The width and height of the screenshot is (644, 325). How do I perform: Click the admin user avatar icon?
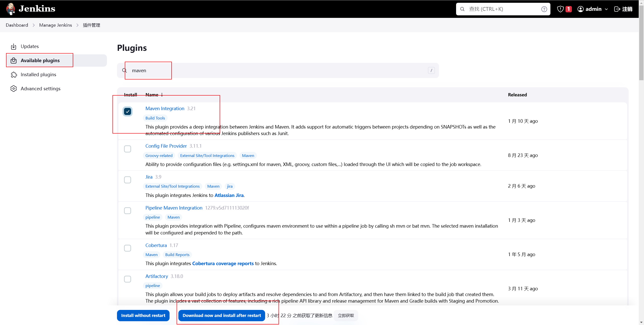tap(580, 9)
